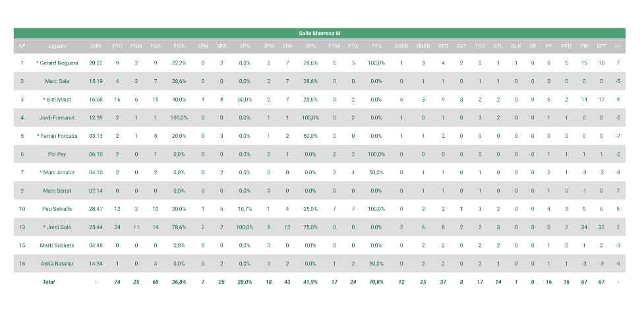Screen dimensions: 644x312
Task: Open player Gerard Noguera
Action: click(59, 63)
